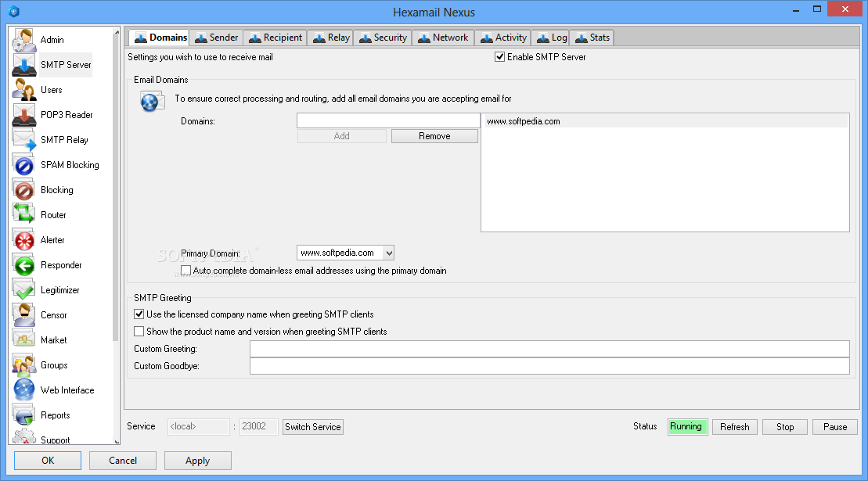
Task: Click the sidebar scrollbar up arrow
Action: point(117,32)
